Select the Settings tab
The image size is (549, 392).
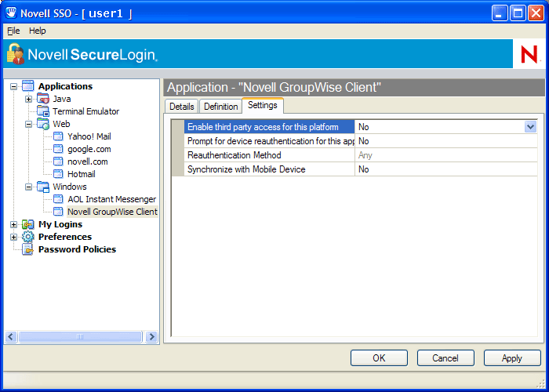coord(263,105)
